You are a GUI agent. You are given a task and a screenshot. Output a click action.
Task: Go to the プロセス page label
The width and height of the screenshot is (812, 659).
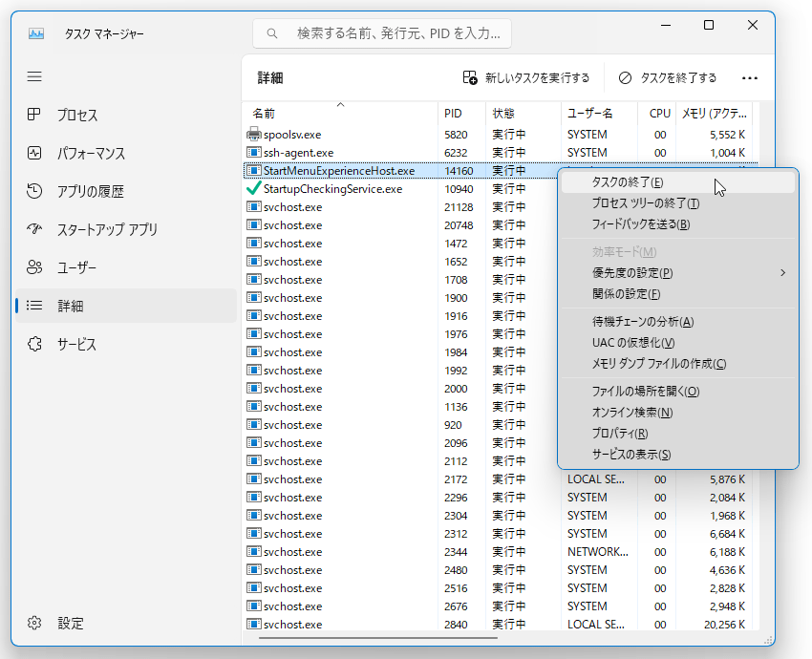click(x=77, y=115)
